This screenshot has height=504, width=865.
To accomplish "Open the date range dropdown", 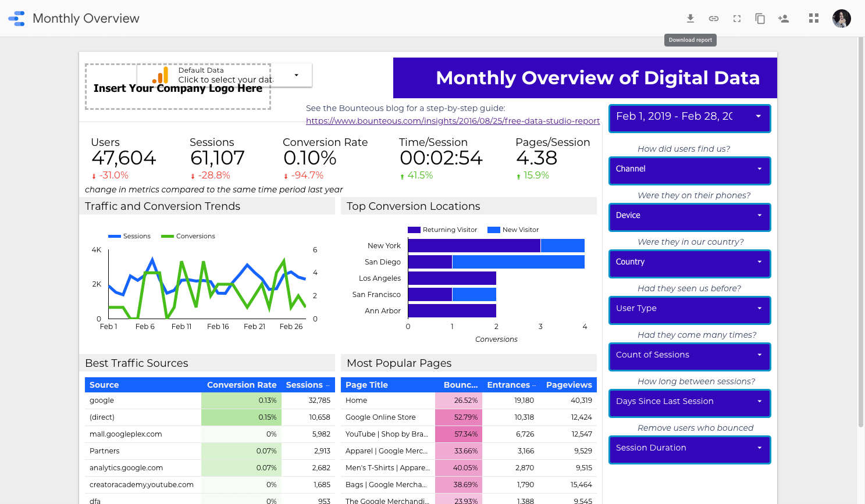I will coord(689,118).
